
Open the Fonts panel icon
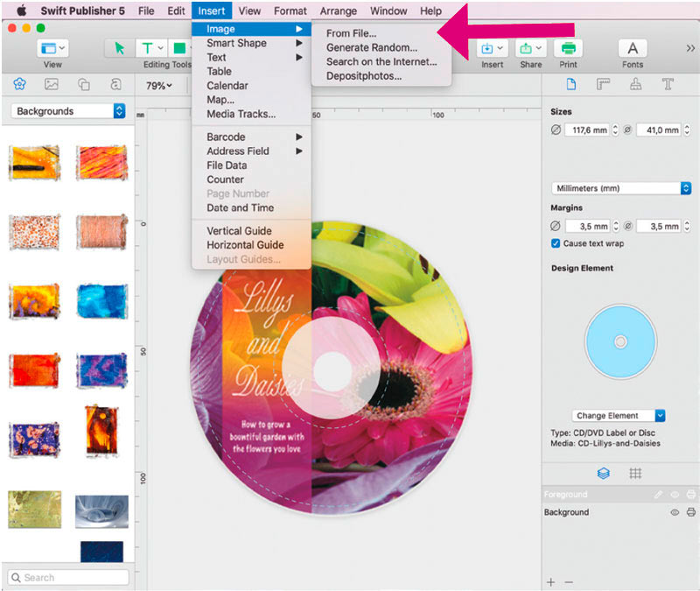[633, 48]
